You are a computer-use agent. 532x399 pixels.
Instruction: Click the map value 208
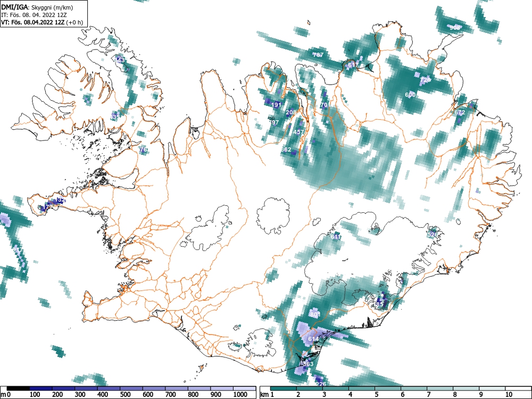coord(291,112)
